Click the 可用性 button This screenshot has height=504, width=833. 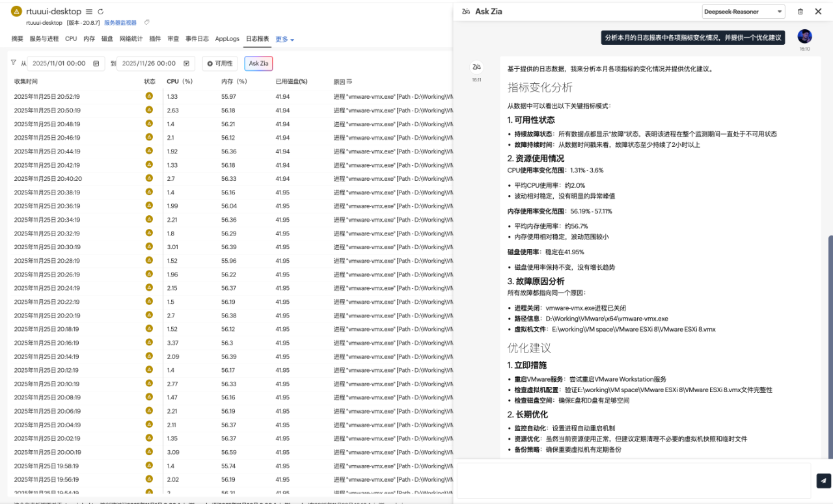click(x=220, y=64)
